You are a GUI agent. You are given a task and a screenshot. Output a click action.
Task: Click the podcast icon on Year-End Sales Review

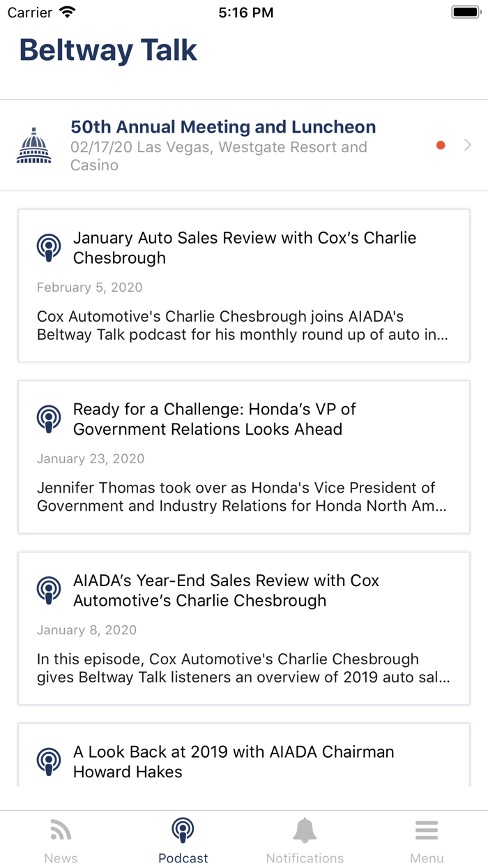click(x=48, y=589)
